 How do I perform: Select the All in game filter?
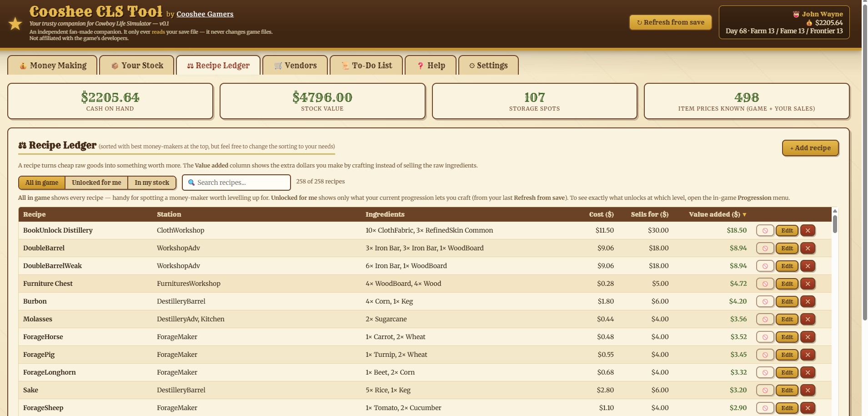tap(42, 183)
